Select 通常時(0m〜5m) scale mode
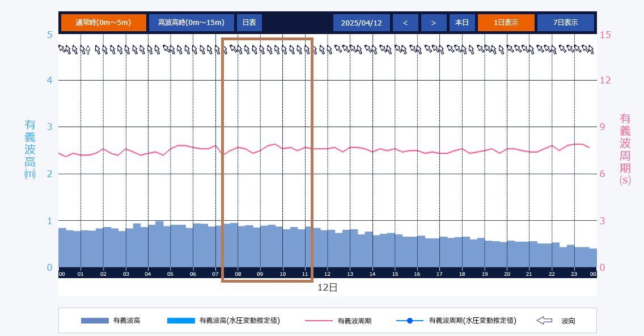Screen dimensions: 644x336 [103, 23]
